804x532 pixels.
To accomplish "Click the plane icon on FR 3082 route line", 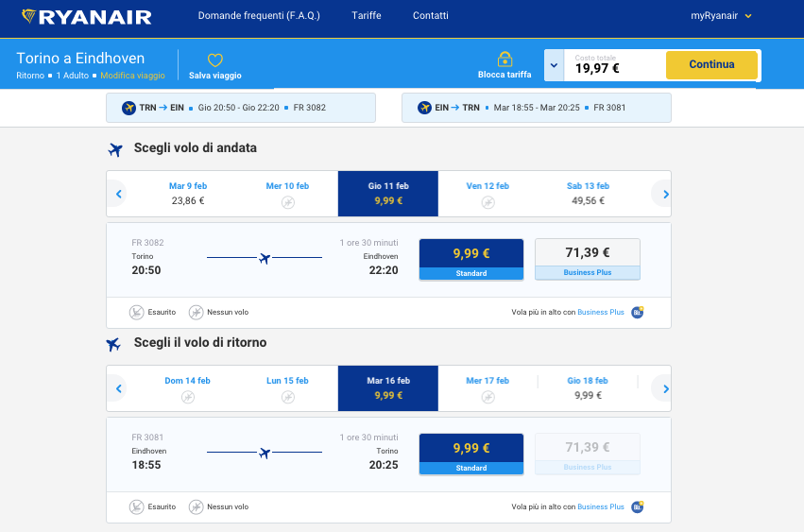I will (265, 258).
